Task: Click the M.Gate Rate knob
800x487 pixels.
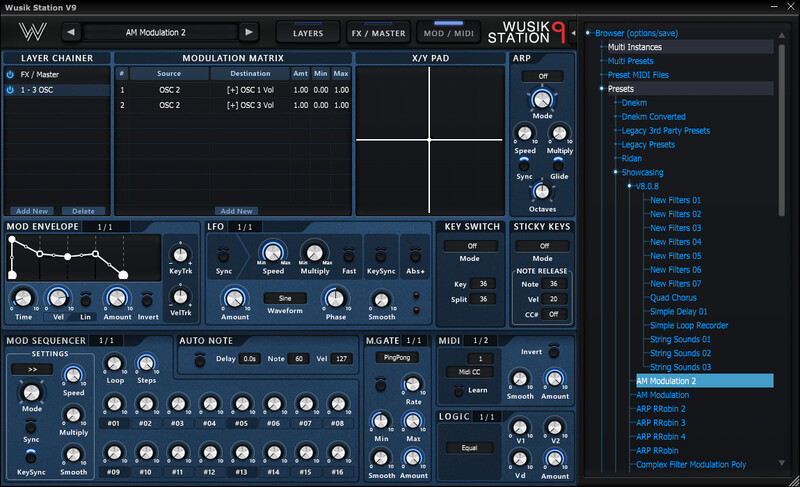Action: pyautogui.click(x=412, y=383)
